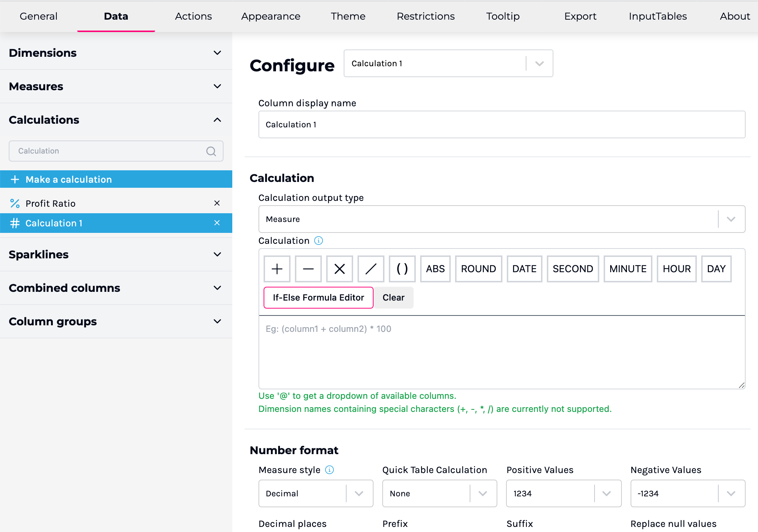The height and width of the screenshot is (532, 758).
Task: Open the Calculation output type dropdown
Action: point(731,219)
